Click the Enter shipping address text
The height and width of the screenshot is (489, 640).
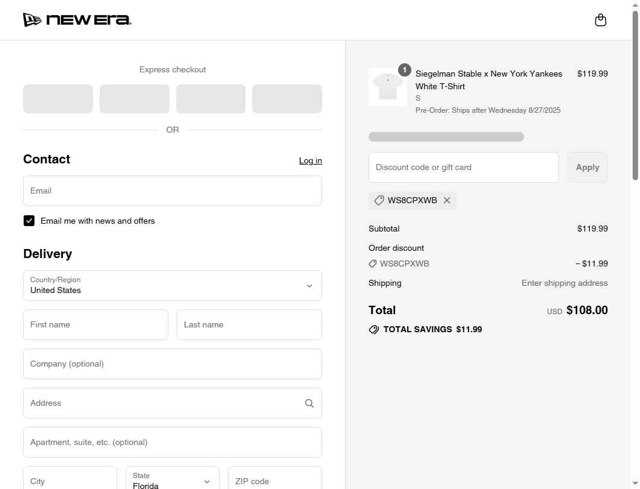click(x=564, y=283)
